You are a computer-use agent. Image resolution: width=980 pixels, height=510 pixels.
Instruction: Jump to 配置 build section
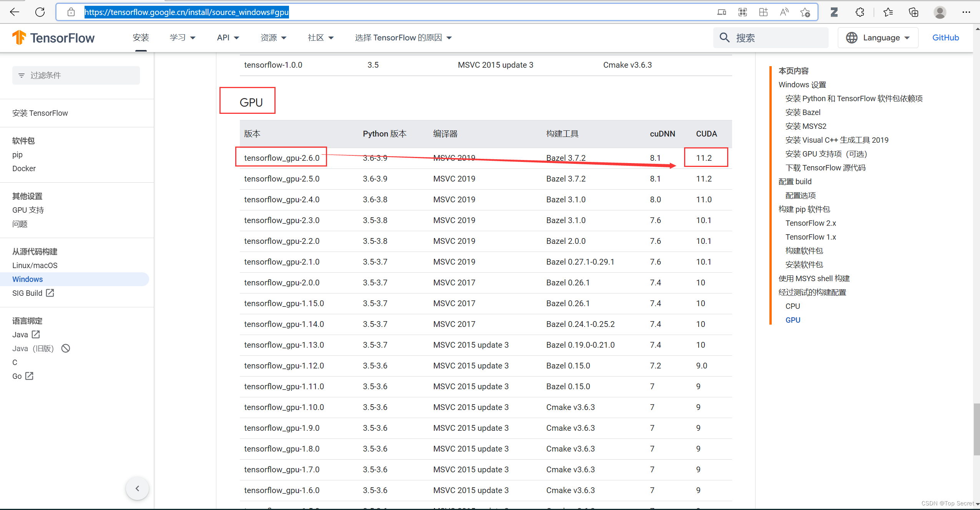tap(795, 182)
